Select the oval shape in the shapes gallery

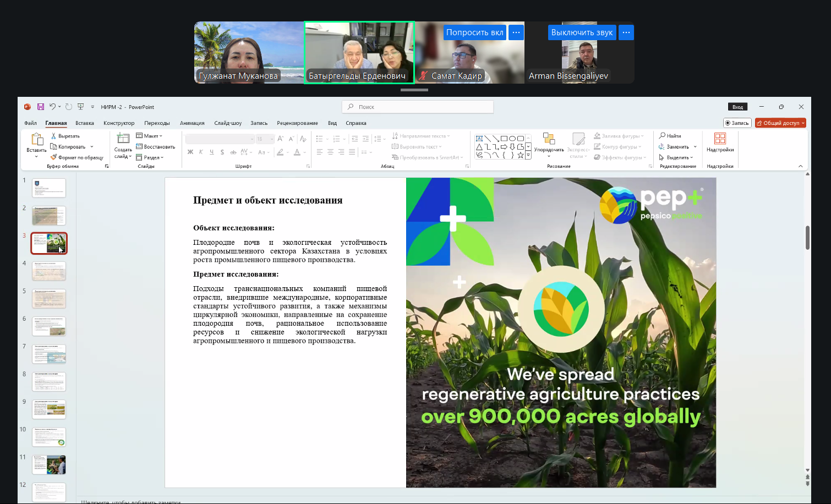pos(512,139)
